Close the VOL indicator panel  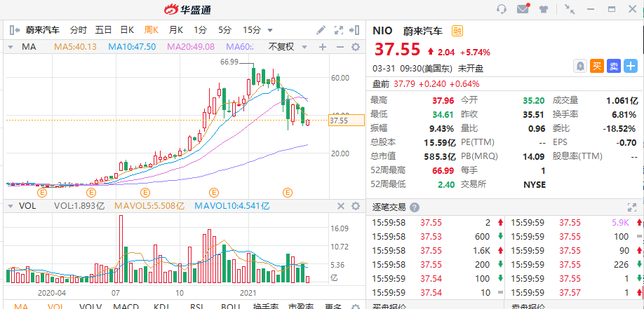pyautogui.click(x=341, y=206)
